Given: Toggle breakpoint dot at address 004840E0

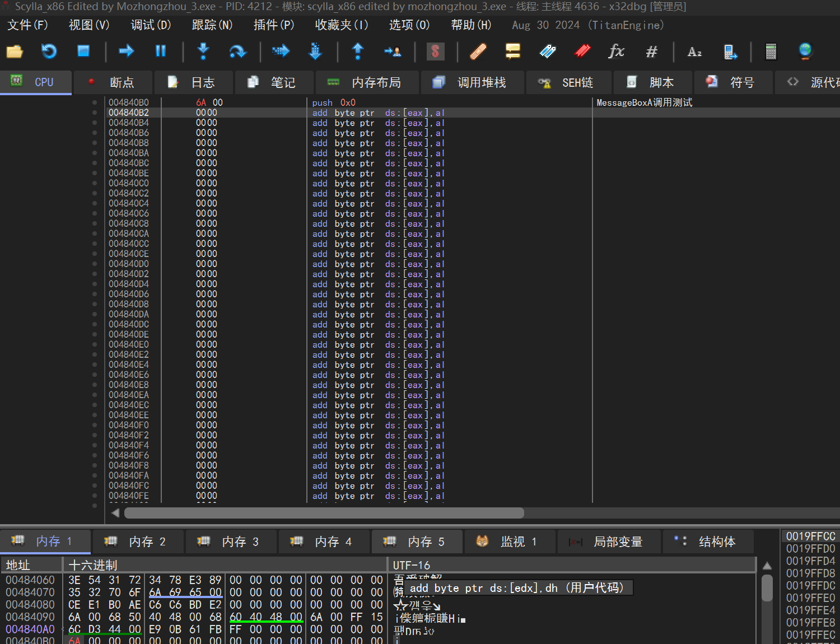Looking at the screenshot, I should tap(95, 344).
